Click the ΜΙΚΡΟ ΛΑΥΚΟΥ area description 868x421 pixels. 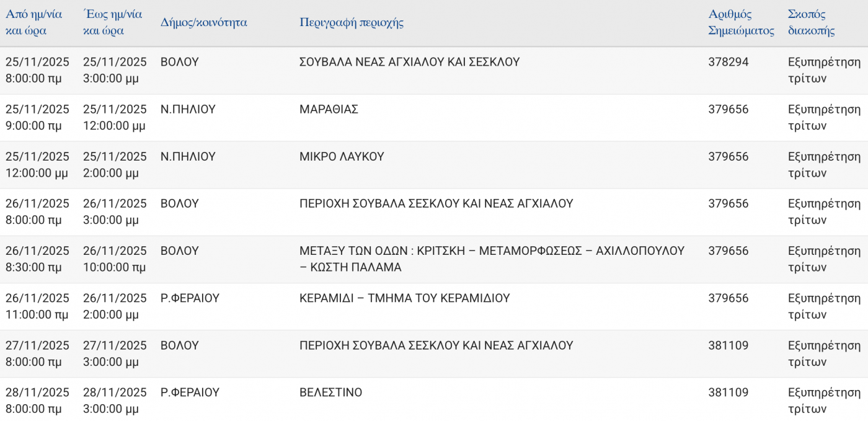click(342, 157)
